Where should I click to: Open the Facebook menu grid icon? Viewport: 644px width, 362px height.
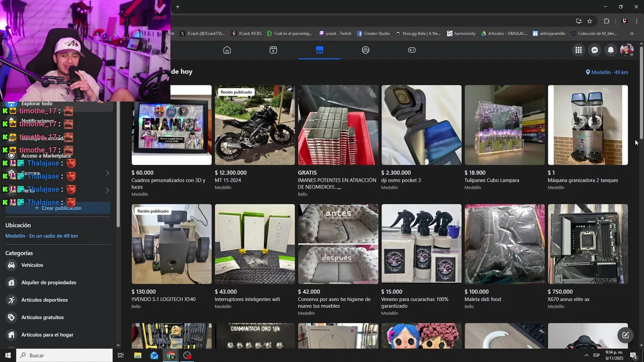click(x=579, y=50)
